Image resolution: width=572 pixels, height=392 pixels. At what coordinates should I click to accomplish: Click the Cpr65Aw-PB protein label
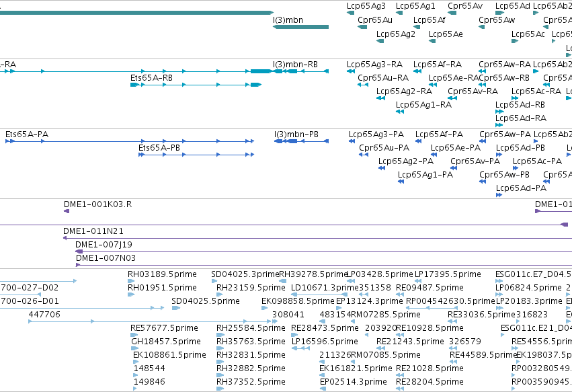click(x=504, y=175)
